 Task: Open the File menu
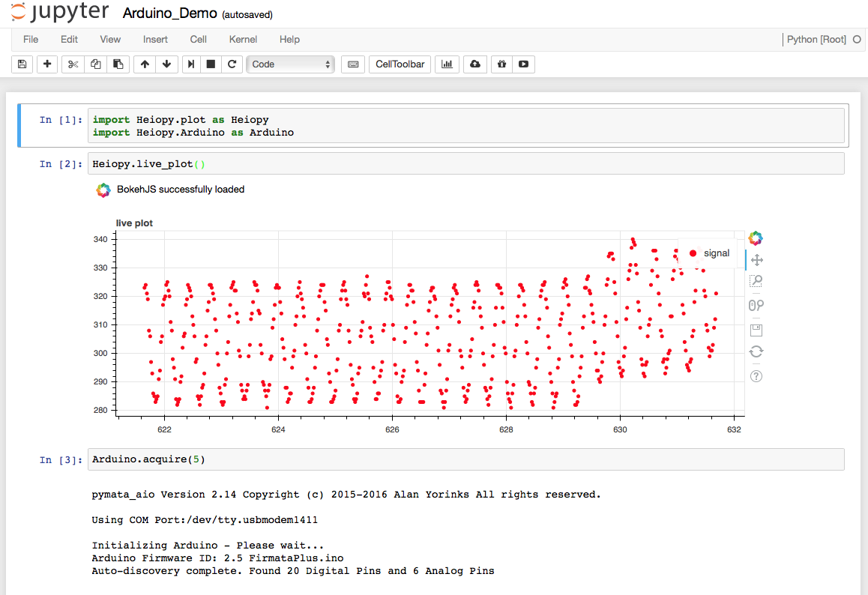click(31, 39)
